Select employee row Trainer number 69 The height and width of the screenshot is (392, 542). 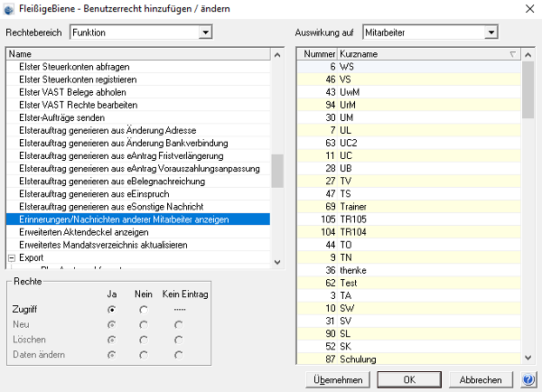(409, 207)
